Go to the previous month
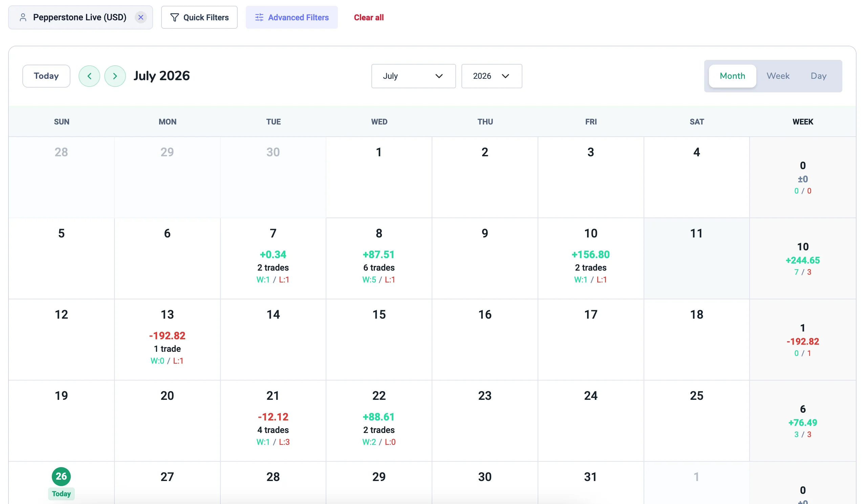 point(89,76)
